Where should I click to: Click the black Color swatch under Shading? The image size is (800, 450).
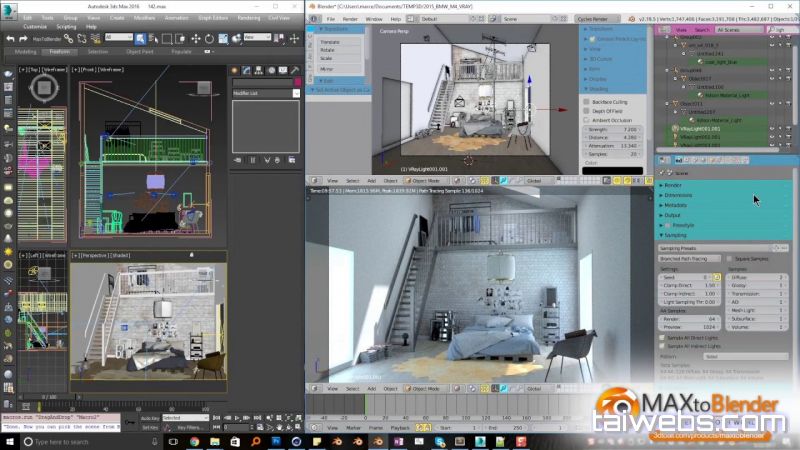tap(614, 170)
